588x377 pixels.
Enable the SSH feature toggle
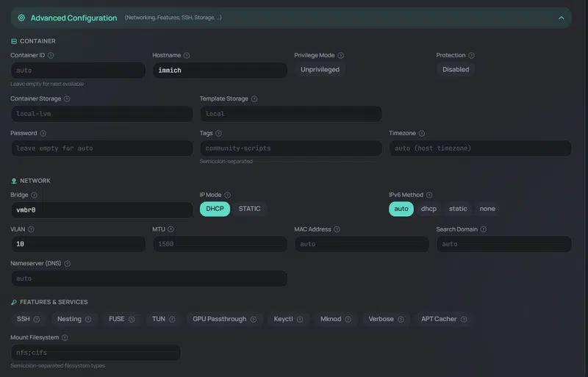tap(24, 319)
